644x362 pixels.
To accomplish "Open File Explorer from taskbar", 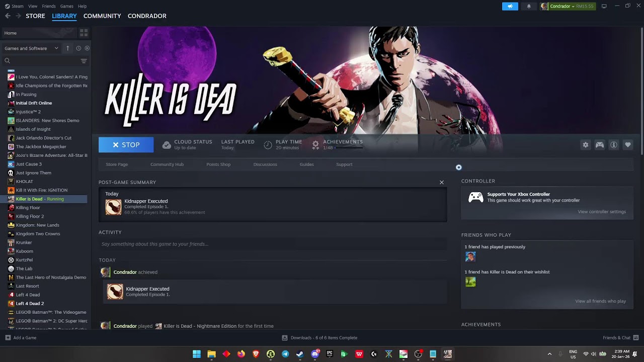I will pos(211,354).
